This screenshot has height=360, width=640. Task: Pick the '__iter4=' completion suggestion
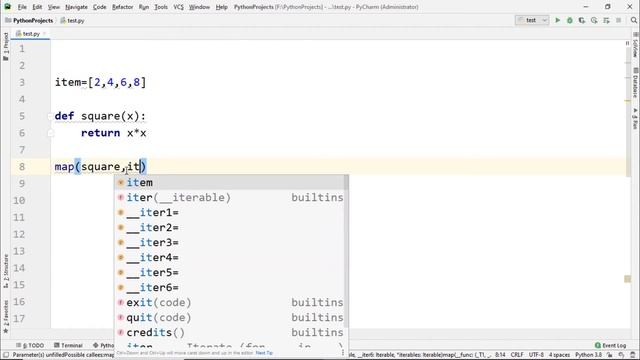(x=230, y=258)
